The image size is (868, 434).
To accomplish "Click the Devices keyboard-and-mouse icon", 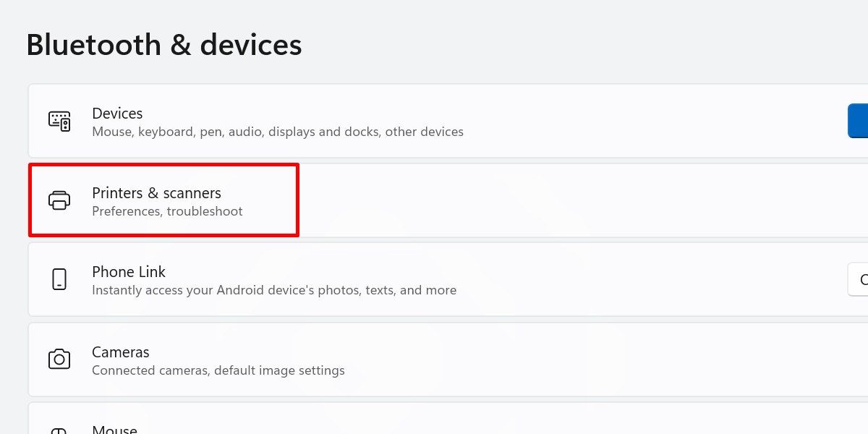I will click(60, 121).
